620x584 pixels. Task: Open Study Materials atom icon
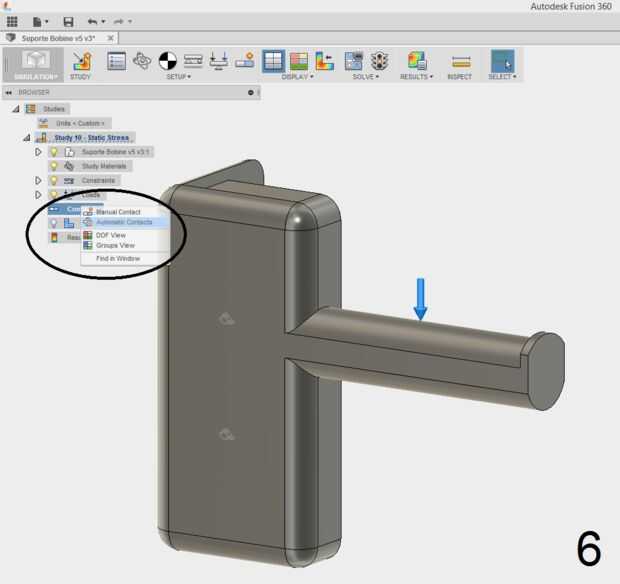[x=142, y=61]
